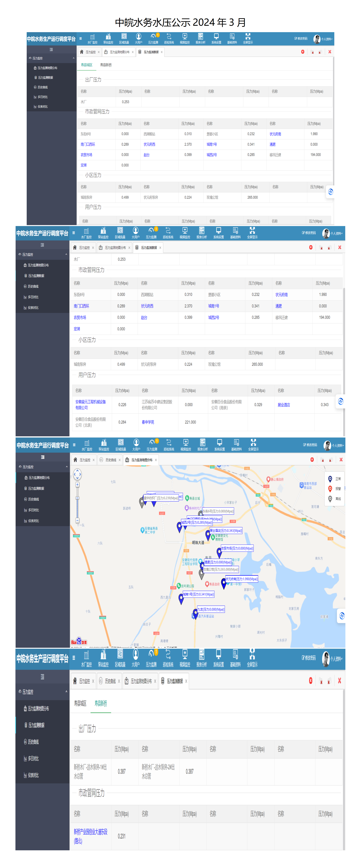Click the 玫瑰公馆 265.000 map label
This screenshot has width=361, height=868.
[220, 569]
